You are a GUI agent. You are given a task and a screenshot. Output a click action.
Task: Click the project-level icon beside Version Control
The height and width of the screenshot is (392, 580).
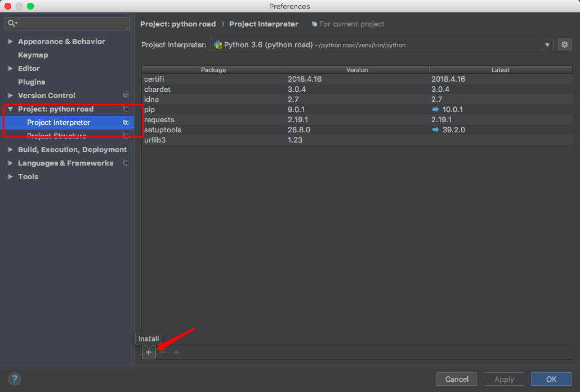point(126,95)
